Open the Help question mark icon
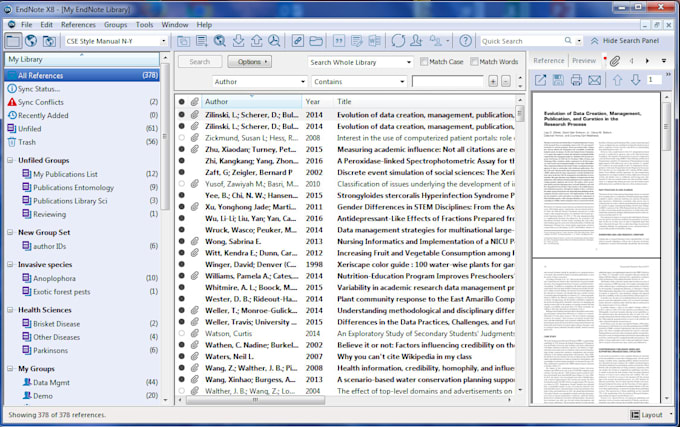Image resolution: width=680 pixels, height=427 pixels. point(465,41)
